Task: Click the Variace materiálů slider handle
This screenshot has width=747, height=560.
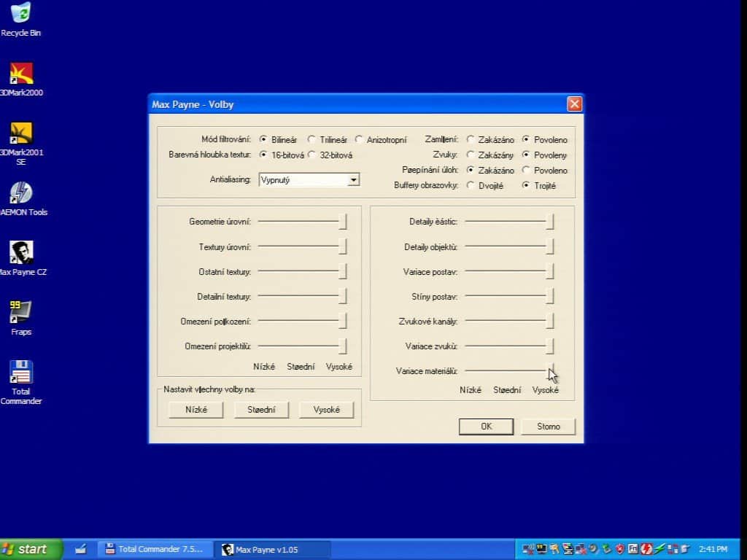Action: 550,370
